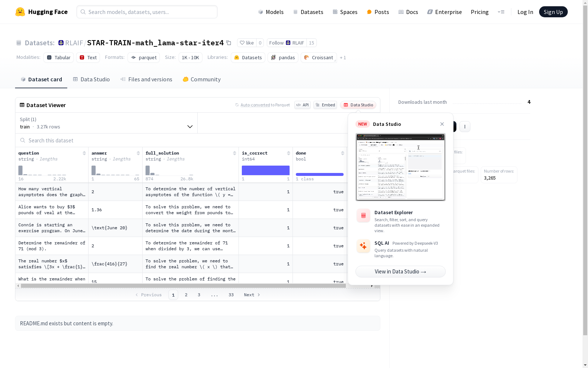Click the Dataset Explorer icon
The image size is (588, 368).
(x=363, y=216)
